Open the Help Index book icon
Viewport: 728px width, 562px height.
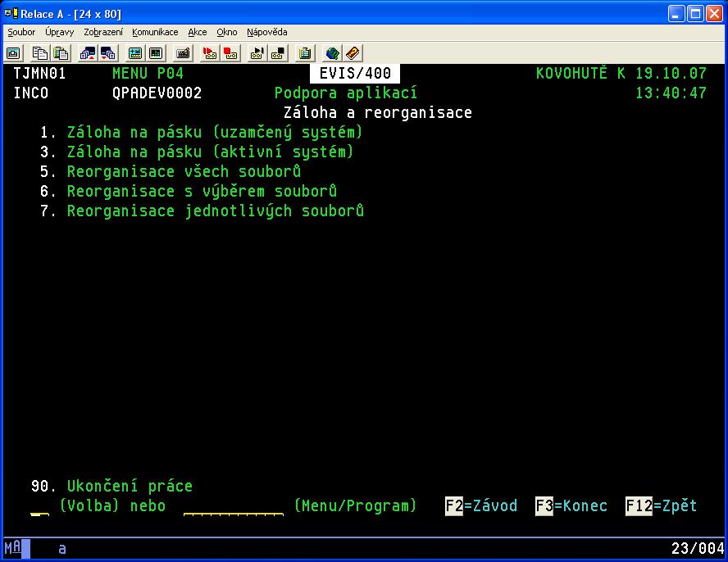(x=353, y=53)
